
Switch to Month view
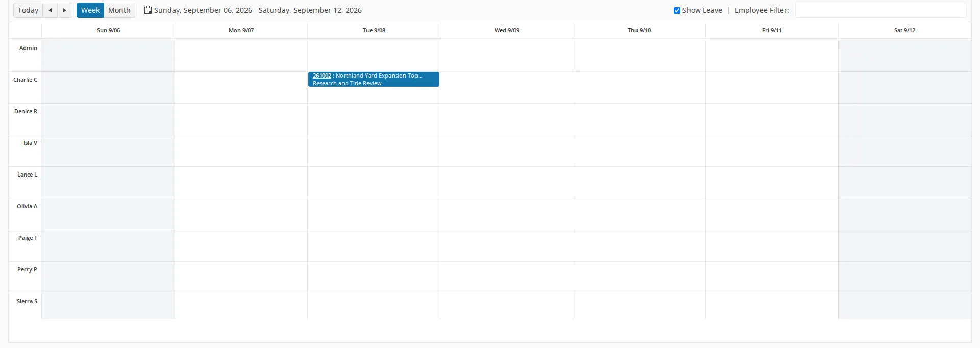point(119,10)
